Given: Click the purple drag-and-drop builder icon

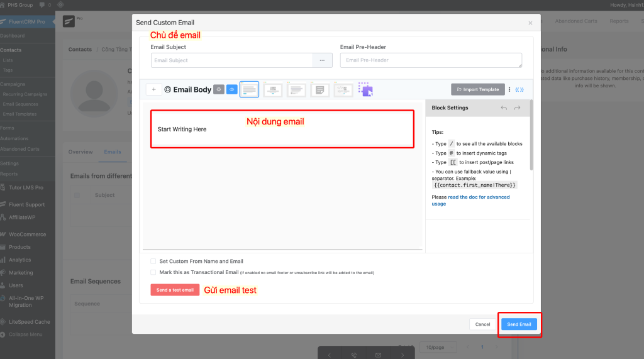Looking at the screenshot, I should 365,90.
